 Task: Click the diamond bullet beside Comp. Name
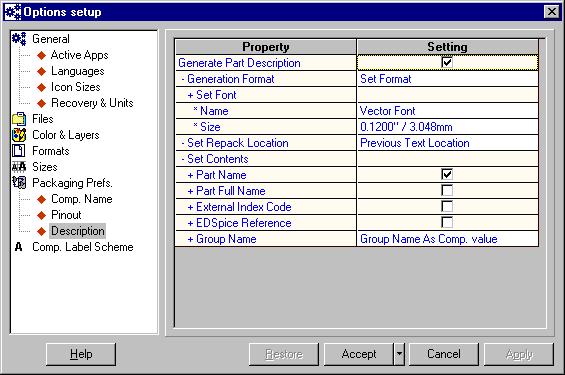pos(42,199)
